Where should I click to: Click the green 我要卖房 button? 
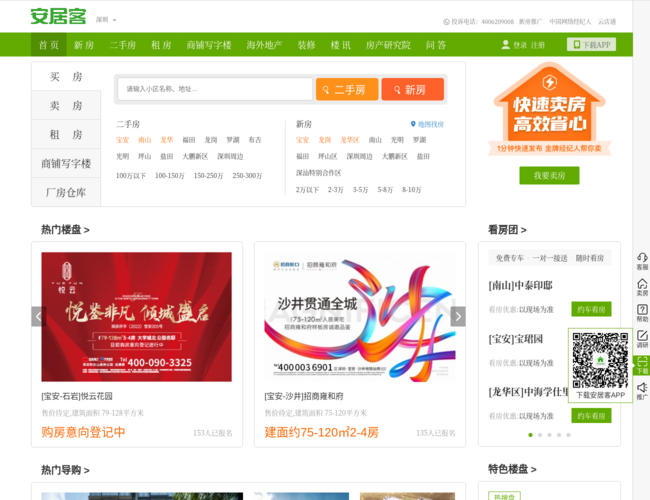549,176
